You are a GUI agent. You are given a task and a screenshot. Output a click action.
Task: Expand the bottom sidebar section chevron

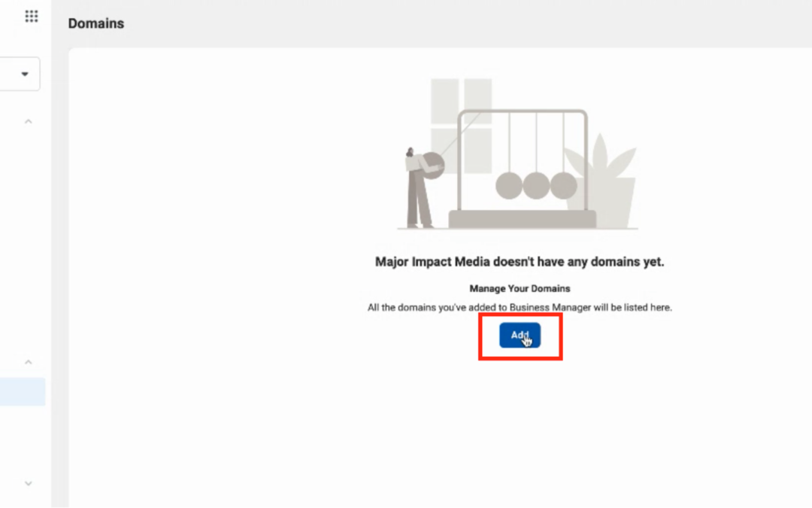coord(29,484)
